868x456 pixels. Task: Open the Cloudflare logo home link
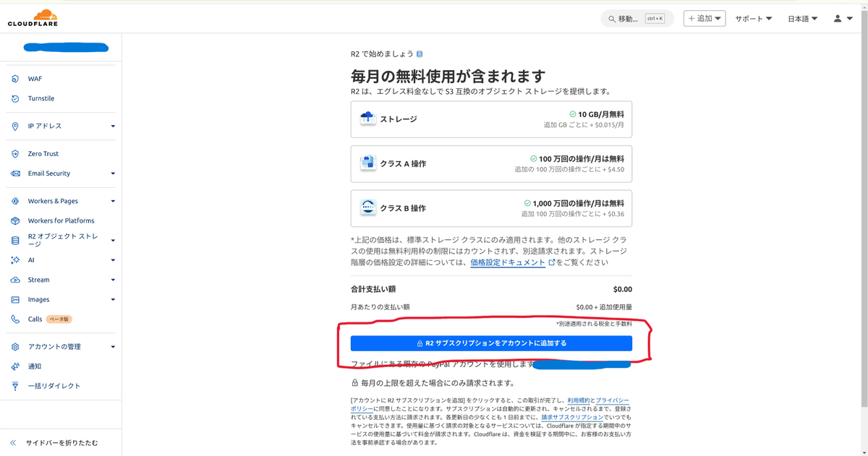click(x=32, y=18)
